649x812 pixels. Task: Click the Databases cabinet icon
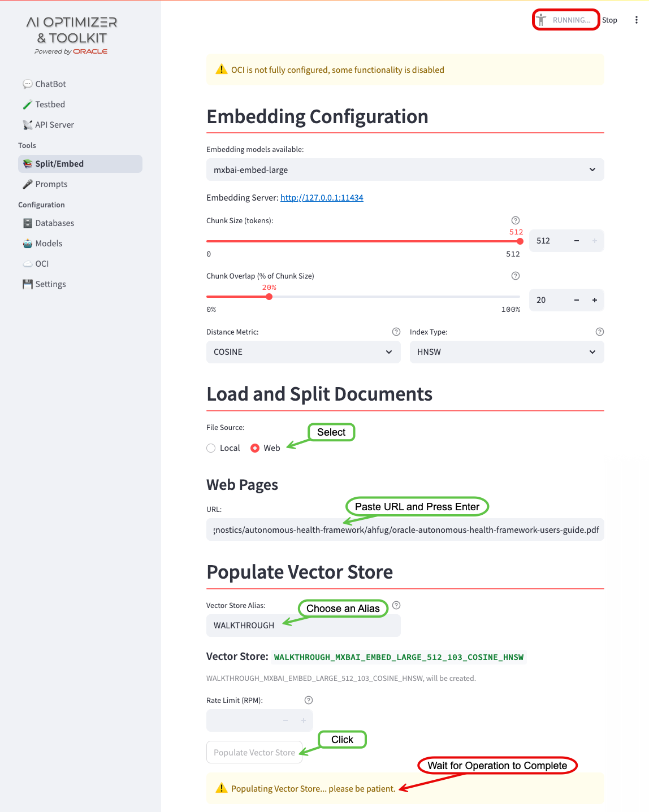(27, 223)
